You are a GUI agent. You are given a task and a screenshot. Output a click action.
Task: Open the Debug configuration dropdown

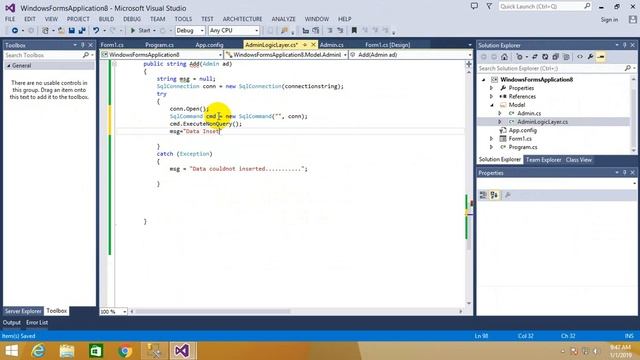(x=190, y=31)
